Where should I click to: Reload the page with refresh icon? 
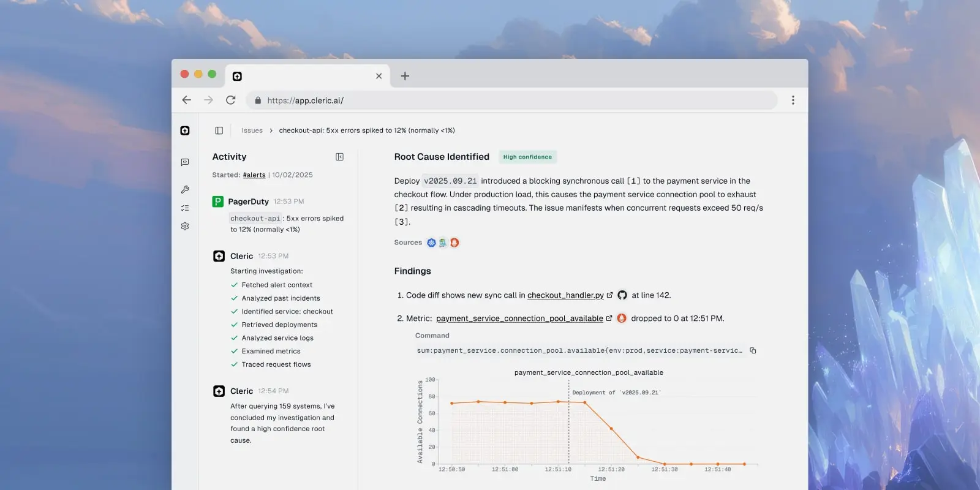click(x=230, y=100)
